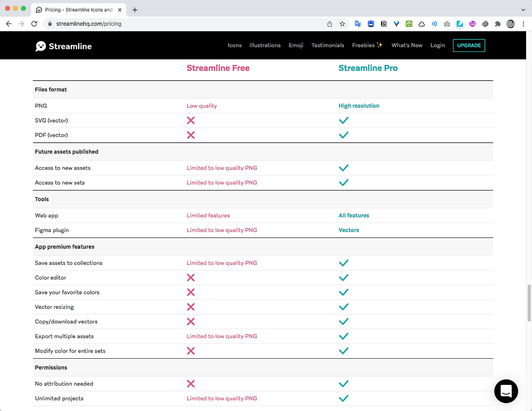Screen dimensions: 532x411
Task: Click the share page icon
Action: click(330, 24)
